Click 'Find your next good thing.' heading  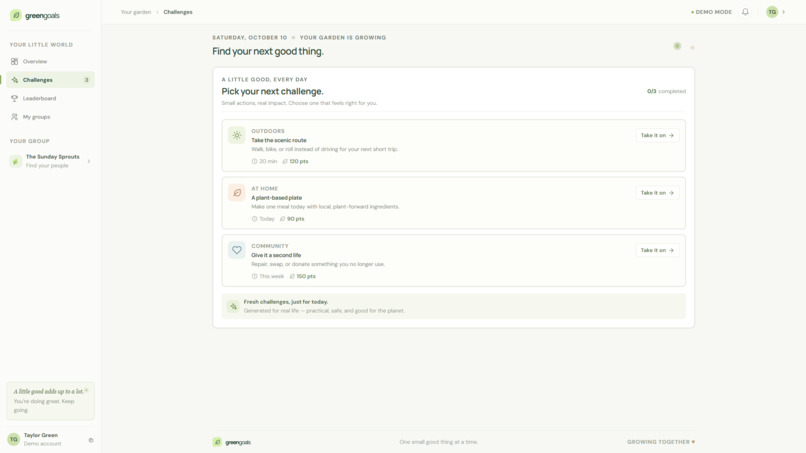coord(268,51)
